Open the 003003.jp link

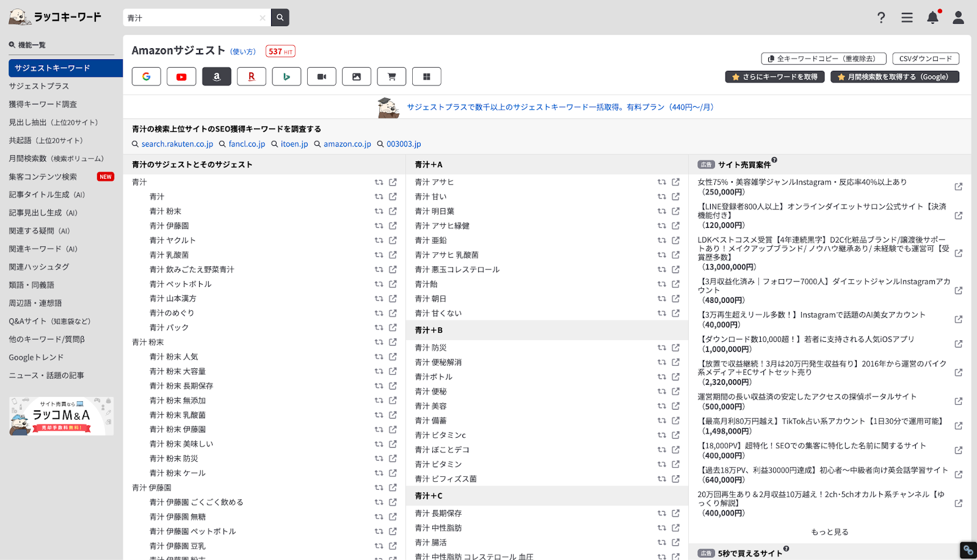pyautogui.click(x=404, y=144)
